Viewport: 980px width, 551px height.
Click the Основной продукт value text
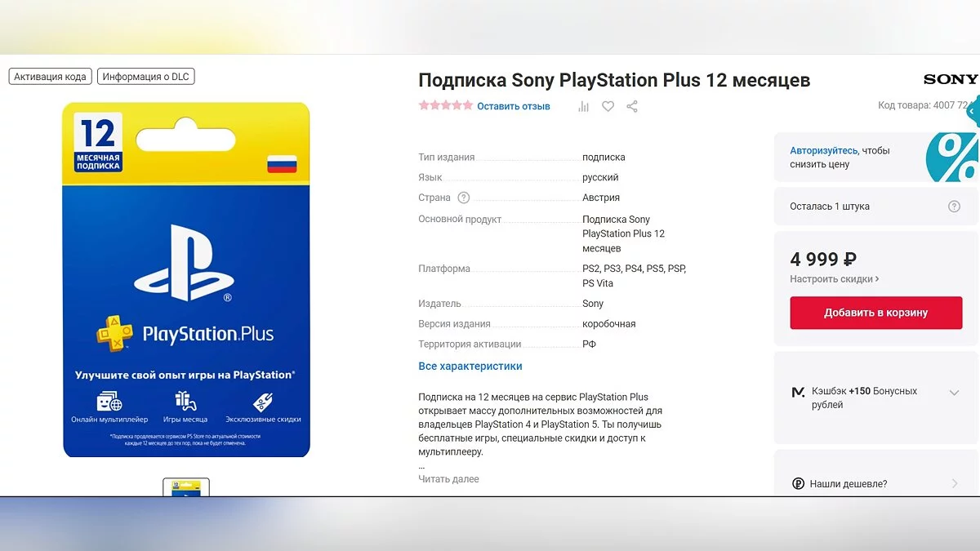(x=624, y=233)
